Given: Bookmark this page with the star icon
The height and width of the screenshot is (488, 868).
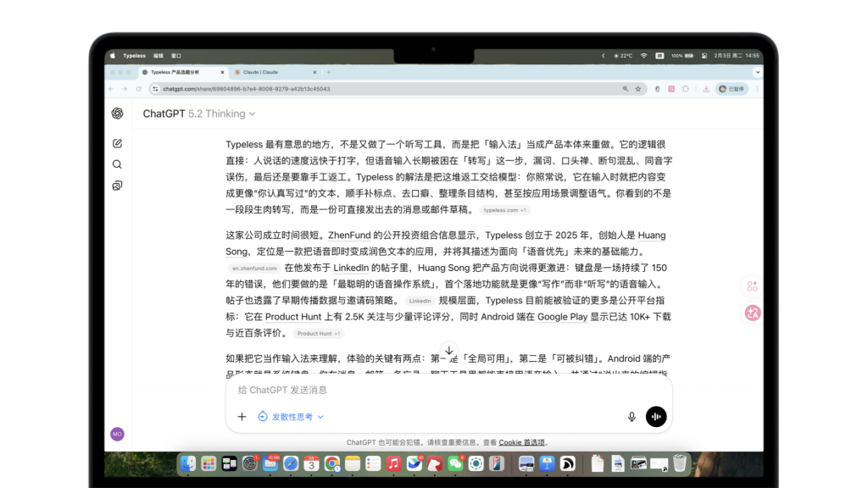Looking at the screenshot, I should pyautogui.click(x=637, y=89).
